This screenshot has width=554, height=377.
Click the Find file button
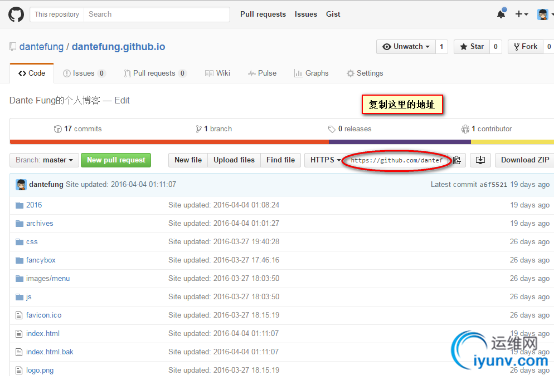tap(281, 160)
